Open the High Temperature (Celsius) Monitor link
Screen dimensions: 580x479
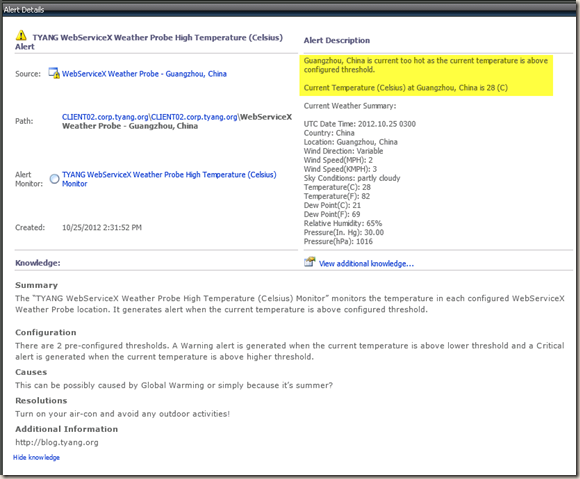[x=169, y=179]
